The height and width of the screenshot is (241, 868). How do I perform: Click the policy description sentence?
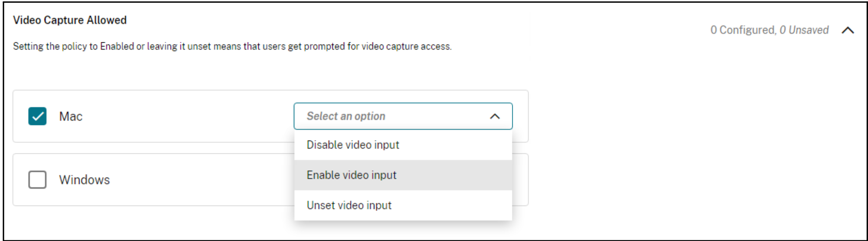point(232,47)
